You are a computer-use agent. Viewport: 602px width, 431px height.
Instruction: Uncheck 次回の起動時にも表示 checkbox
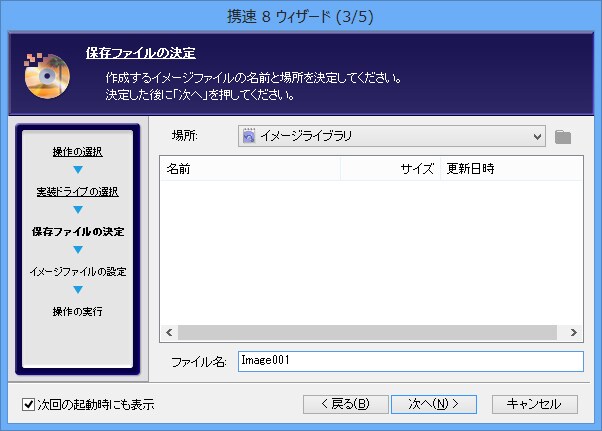pos(28,405)
